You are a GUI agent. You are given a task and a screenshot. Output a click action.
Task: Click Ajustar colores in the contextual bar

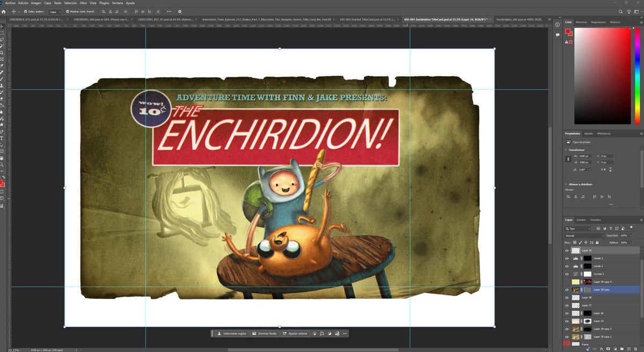(x=295, y=333)
